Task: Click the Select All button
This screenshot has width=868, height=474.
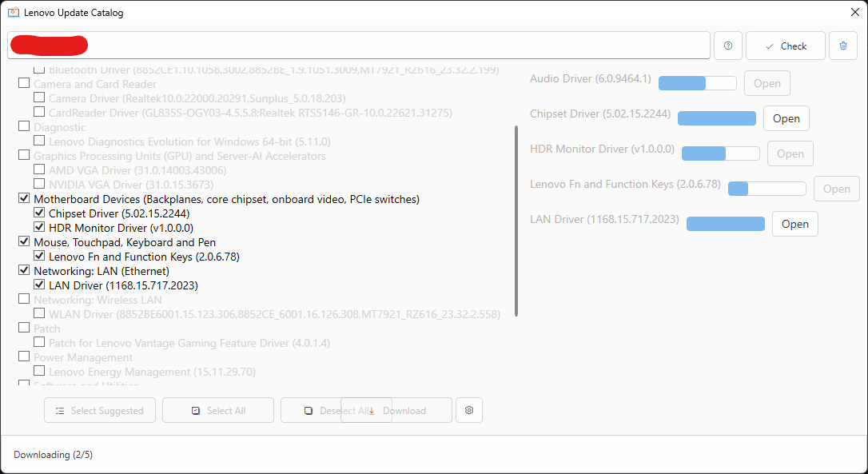Action: click(218, 410)
